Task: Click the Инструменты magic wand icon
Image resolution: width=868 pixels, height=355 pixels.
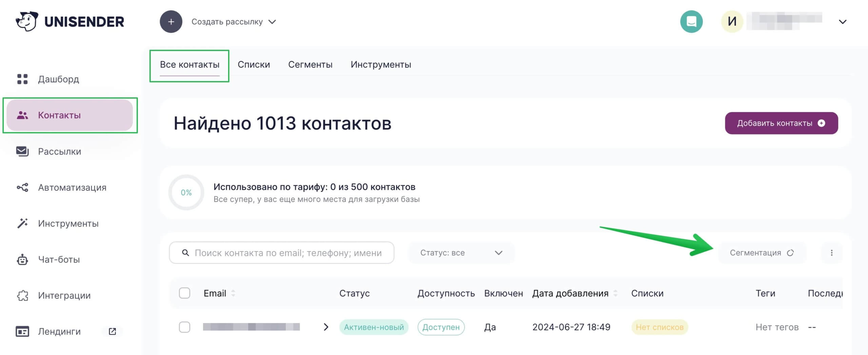Action: (22, 223)
